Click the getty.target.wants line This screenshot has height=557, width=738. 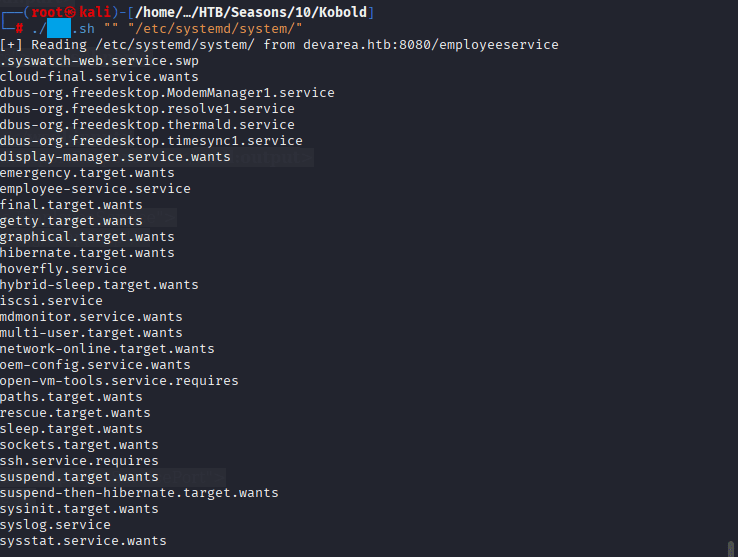click(x=71, y=220)
